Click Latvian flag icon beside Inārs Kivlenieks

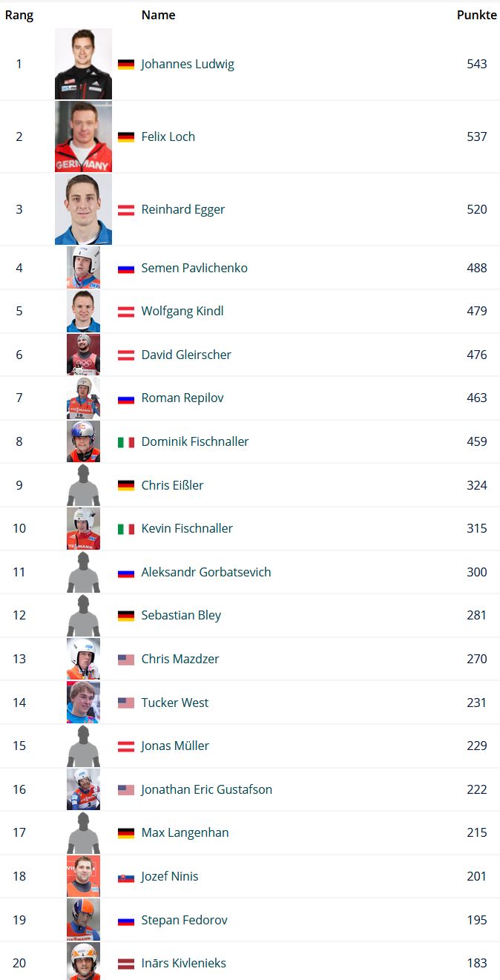126,964
